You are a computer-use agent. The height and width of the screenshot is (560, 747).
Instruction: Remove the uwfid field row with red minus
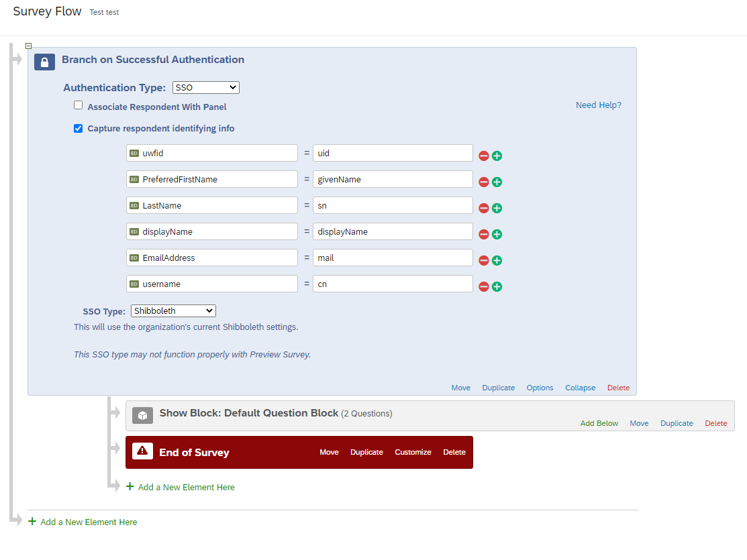483,156
